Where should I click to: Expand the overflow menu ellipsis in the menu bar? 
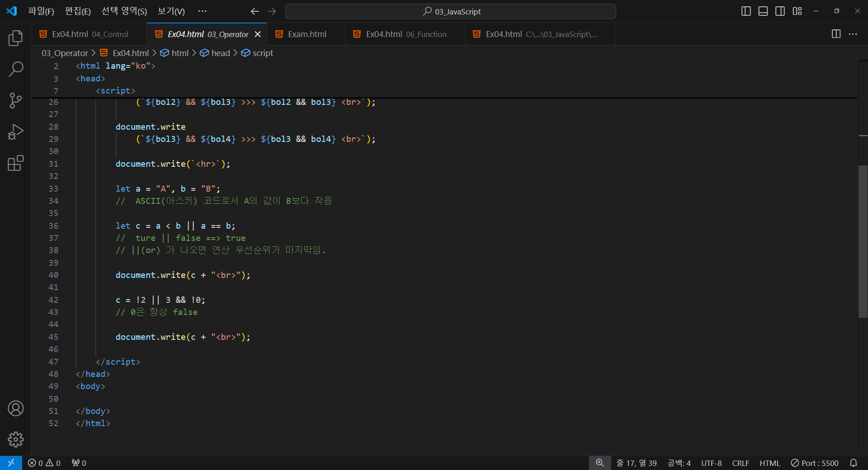(x=203, y=11)
